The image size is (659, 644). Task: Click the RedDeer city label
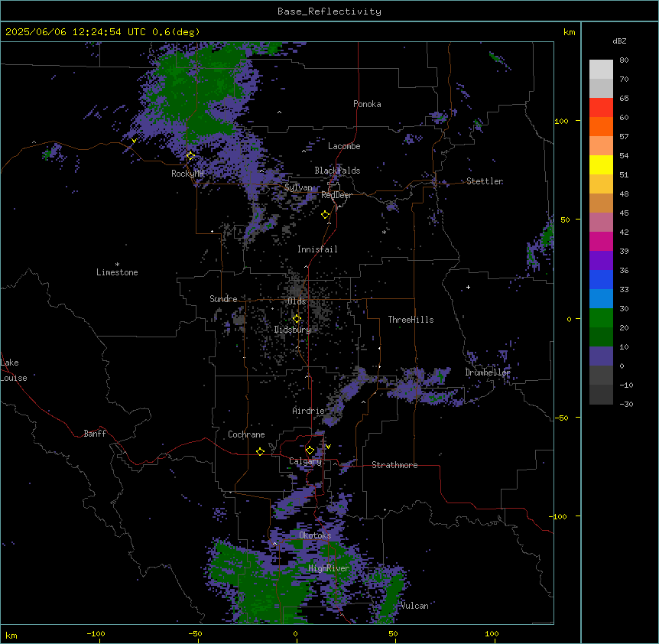[336, 195]
